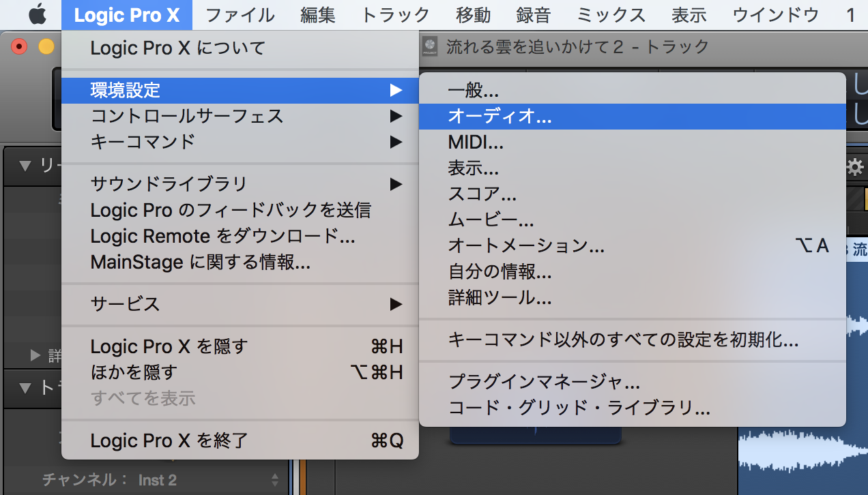Screen dimensions: 868x495
Task: Open 表示… preferences in submenu
Action: [632, 168]
